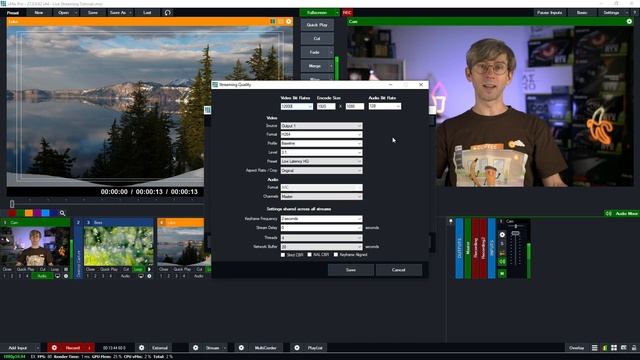Click Open in the top preset bar

tap(64, 13)
